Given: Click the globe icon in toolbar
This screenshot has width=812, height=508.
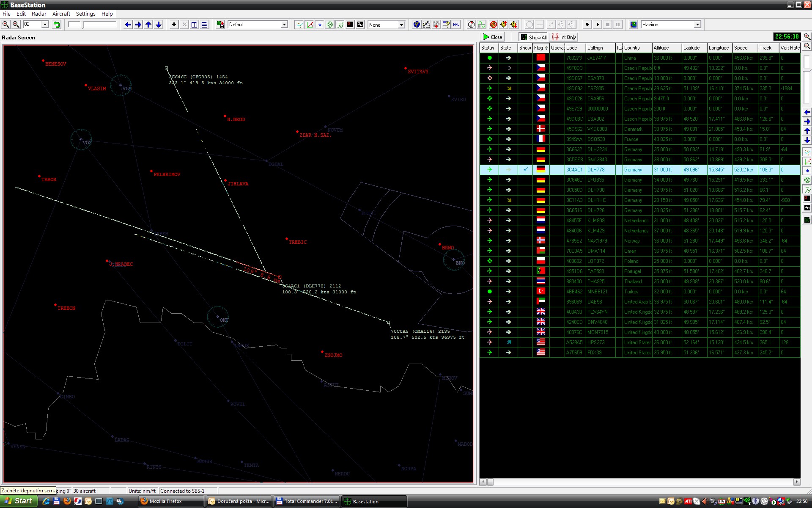Looking at the screenshot, I should coord(417,25).
